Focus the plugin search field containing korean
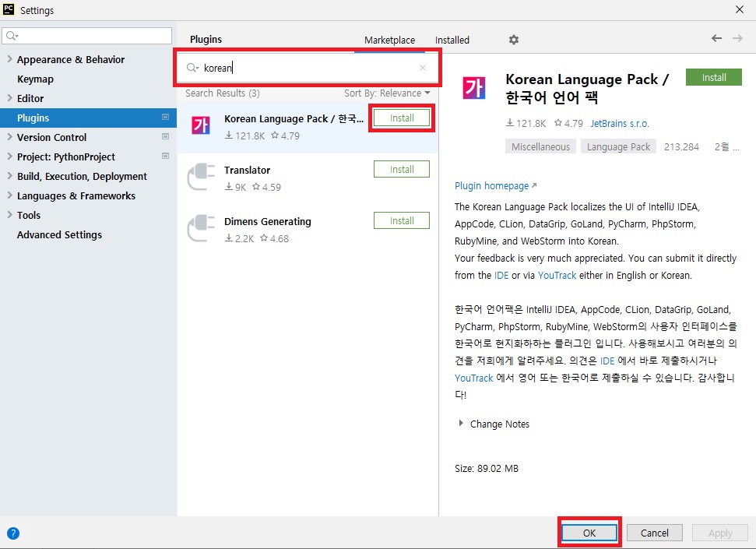 306,68
